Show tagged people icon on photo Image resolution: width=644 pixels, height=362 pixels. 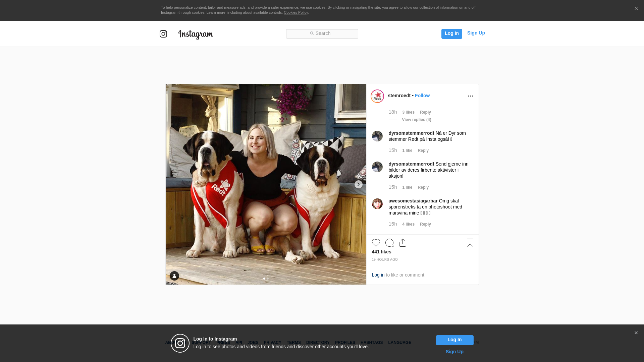point(174,276)
